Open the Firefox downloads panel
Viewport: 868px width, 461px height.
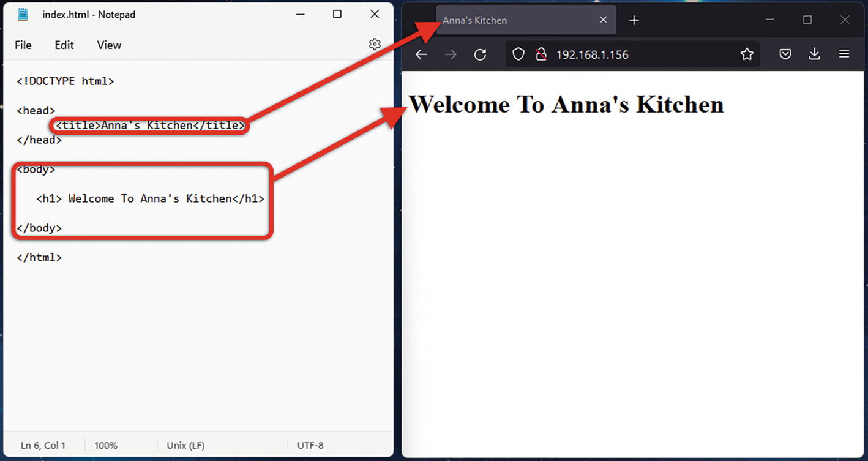coord(815,54)
